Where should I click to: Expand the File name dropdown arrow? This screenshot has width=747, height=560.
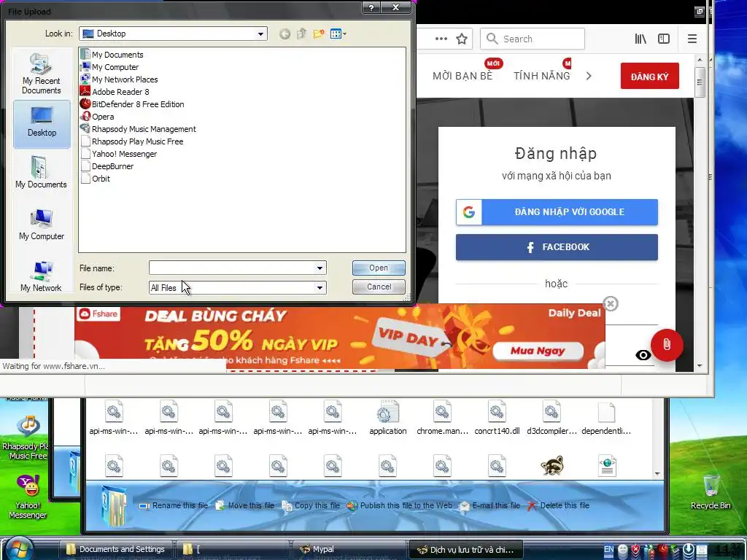pos(320,268)
